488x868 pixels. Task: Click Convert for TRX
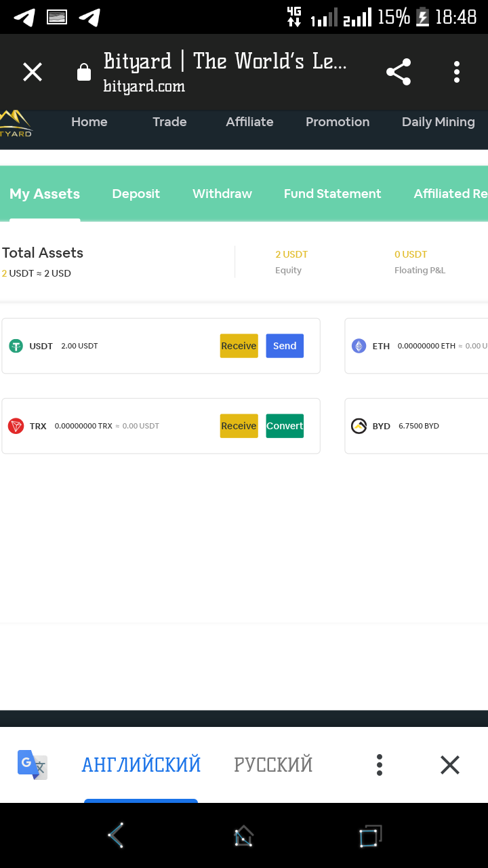[x=285, y=426]
